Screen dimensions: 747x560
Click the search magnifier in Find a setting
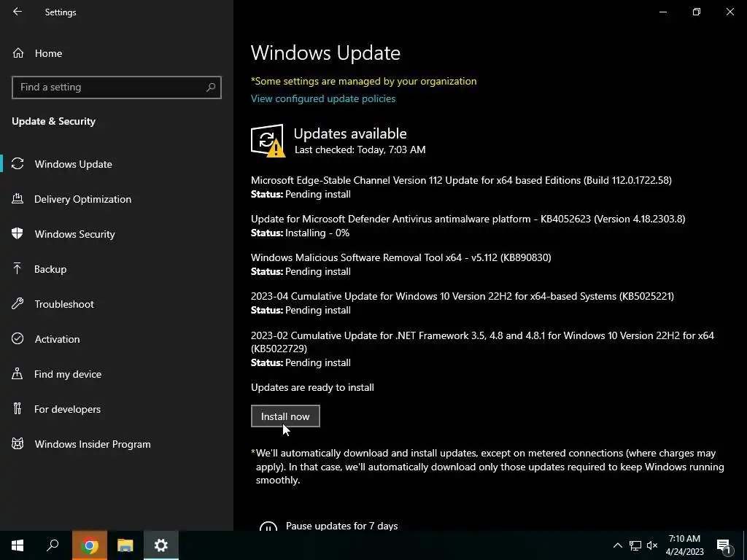tap(211, 87)
